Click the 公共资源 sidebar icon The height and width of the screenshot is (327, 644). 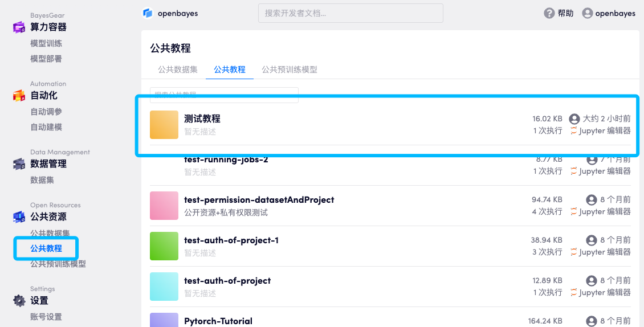[x=19, y=217]
